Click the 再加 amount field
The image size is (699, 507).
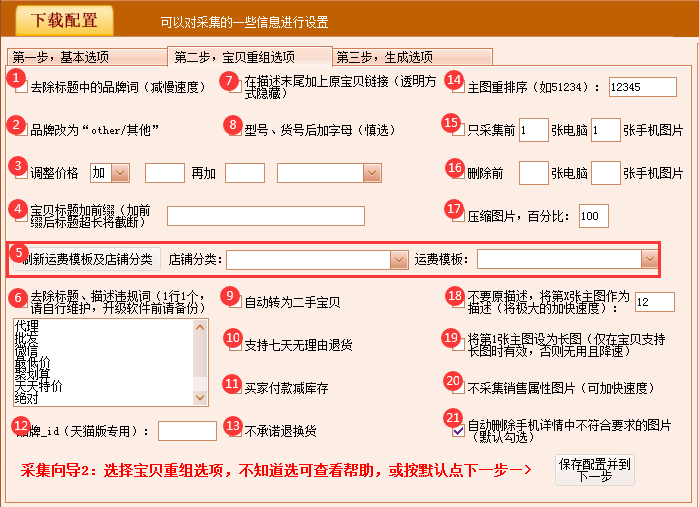[x=245, y=173]
